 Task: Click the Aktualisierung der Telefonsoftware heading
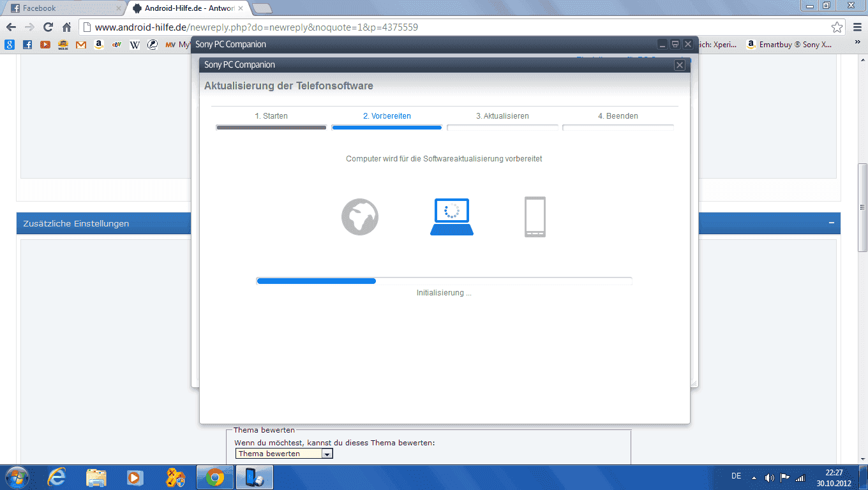288,85
